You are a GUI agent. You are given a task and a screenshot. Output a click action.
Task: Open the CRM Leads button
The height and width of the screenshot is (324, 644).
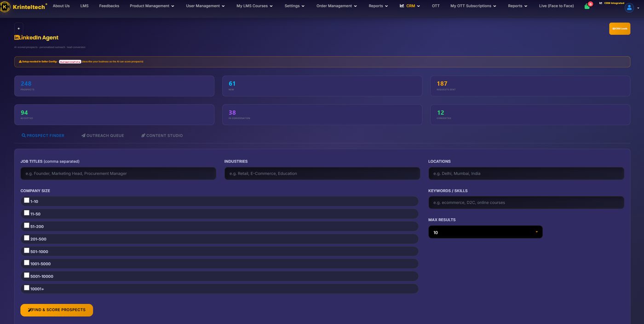point(620,29)
